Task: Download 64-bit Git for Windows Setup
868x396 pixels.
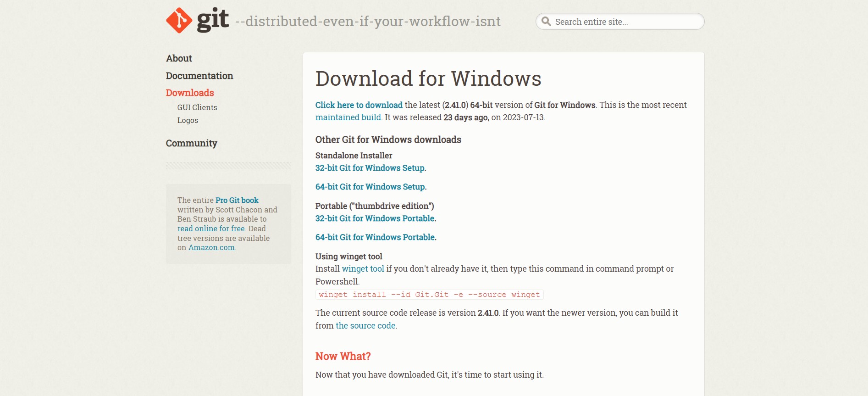Action: (x=370, y=187)
